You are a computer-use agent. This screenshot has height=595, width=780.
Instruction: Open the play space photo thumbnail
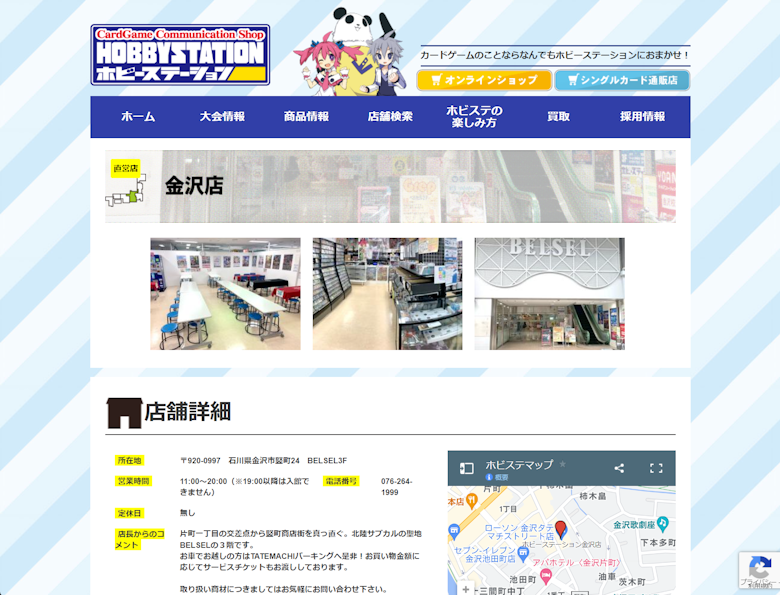pyautogui.click(x=225, y=294)
